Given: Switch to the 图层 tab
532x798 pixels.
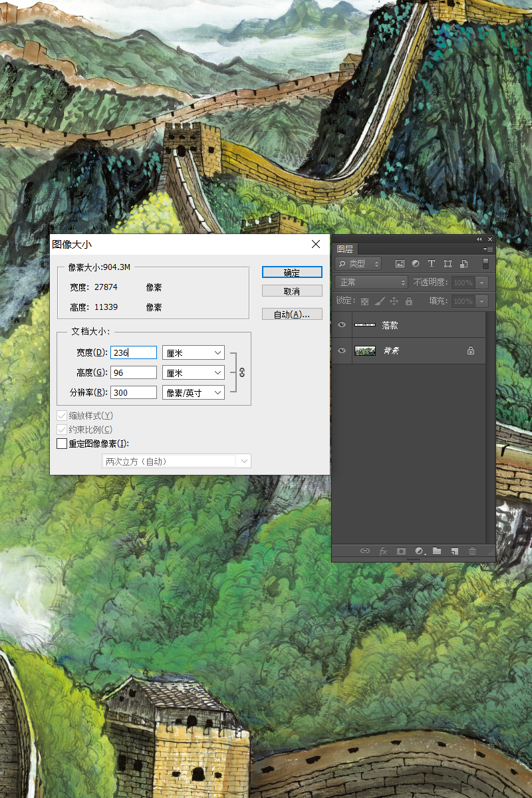Looking at the screenshot, I should (345, 249).
